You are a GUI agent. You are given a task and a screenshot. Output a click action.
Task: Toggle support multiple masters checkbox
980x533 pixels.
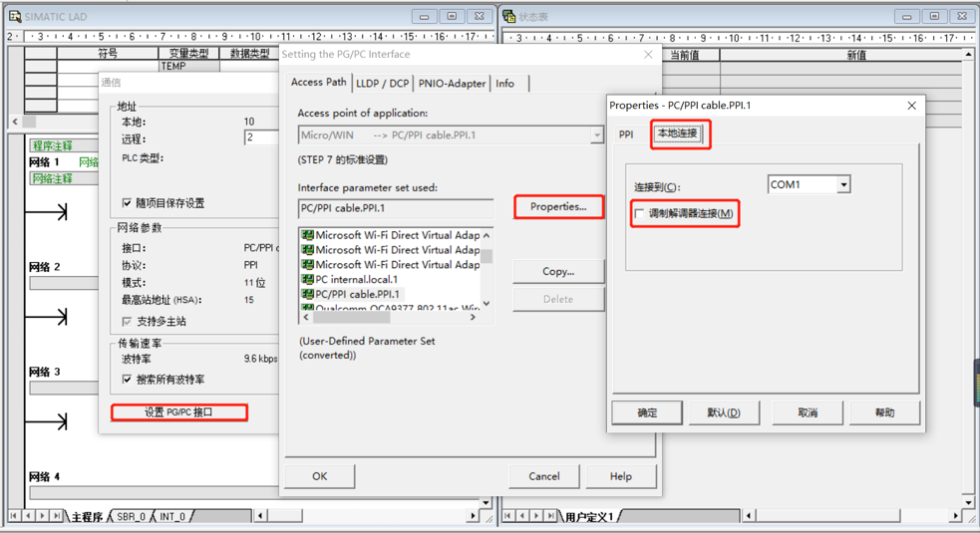127,321
